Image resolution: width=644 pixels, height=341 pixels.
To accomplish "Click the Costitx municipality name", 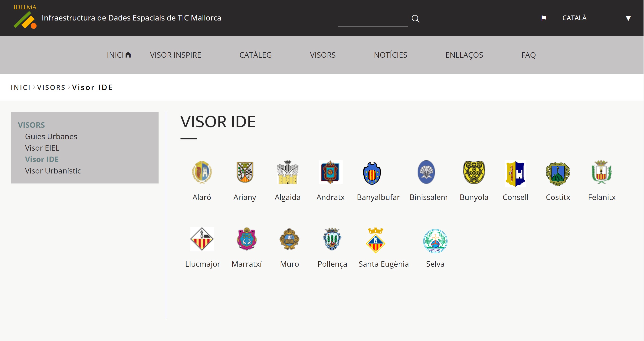I will click(558, 197).
